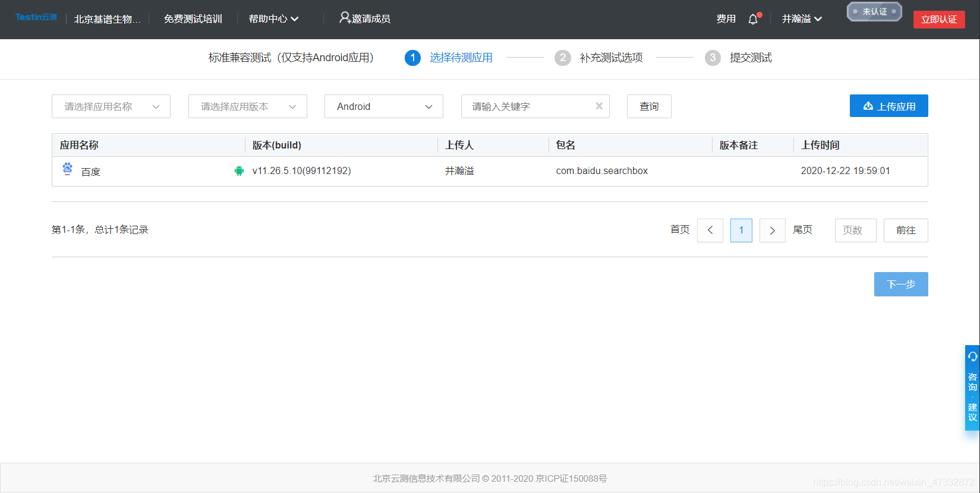Click package name com.baidu.searchbox
The image size is (980, 493).
tap(602, 171)
